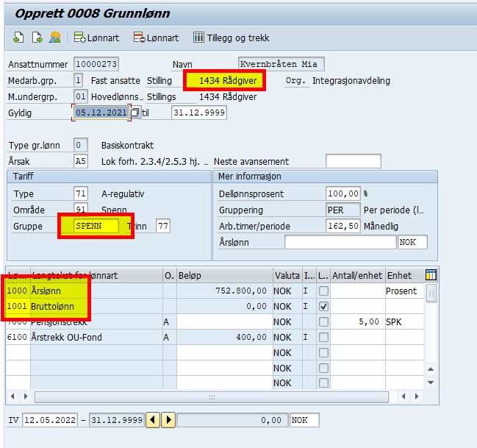Click the Beløp column header
Viewport: 477px width, 448px height.
click(x=225, y=275)
